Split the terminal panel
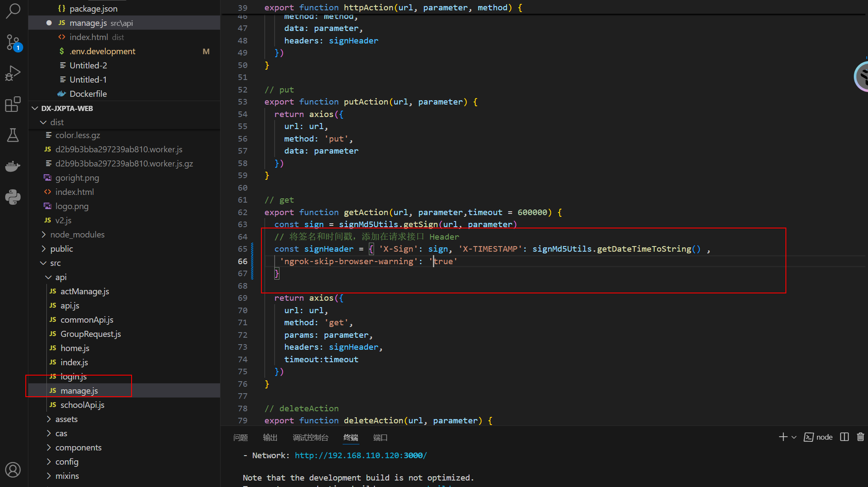Image resolution: width=868 pixels, height=487 pixels. [x=844, y=437]
